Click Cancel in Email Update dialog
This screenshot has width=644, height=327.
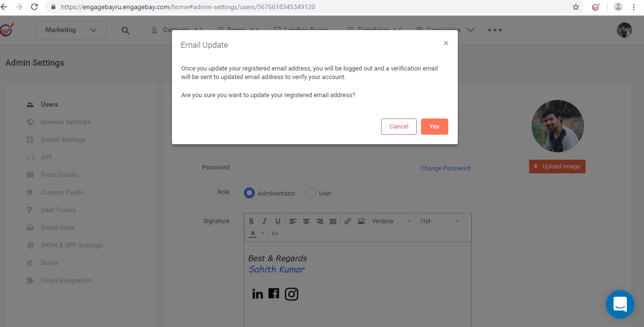399,127
